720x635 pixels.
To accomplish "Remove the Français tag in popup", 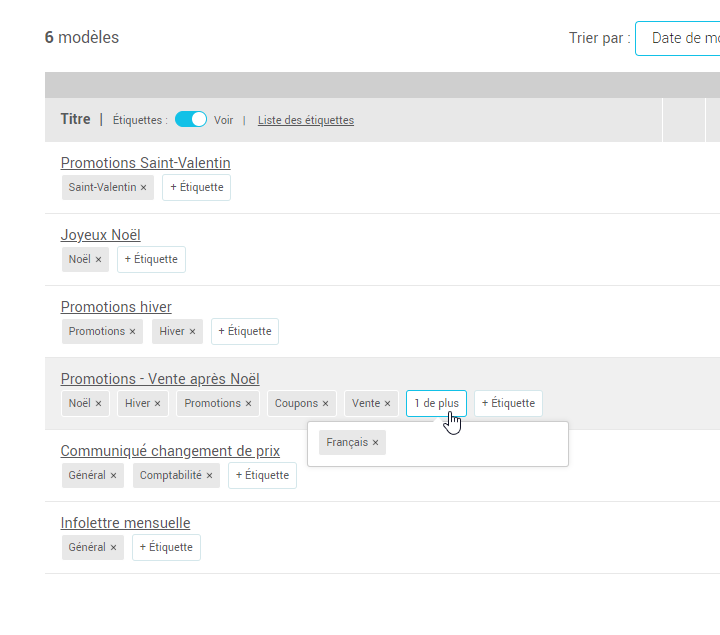I will 375,442.
